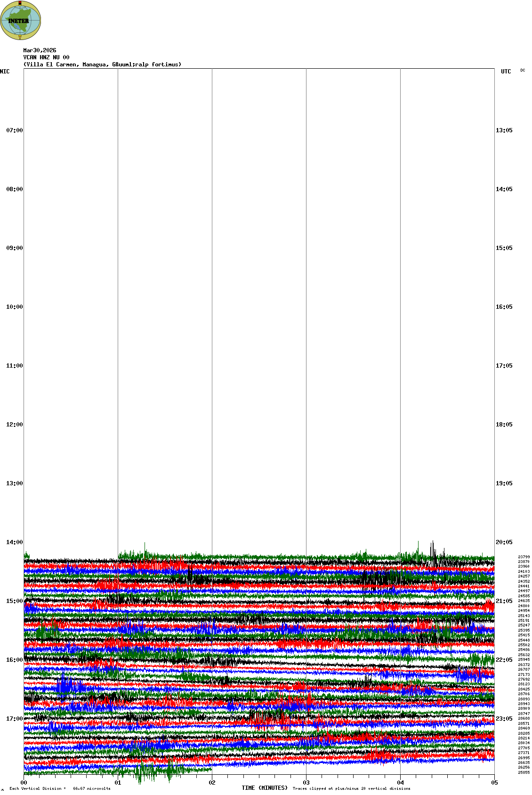Click the DC offset value 23799
The image size is (532, 795).
pos(524,557)
